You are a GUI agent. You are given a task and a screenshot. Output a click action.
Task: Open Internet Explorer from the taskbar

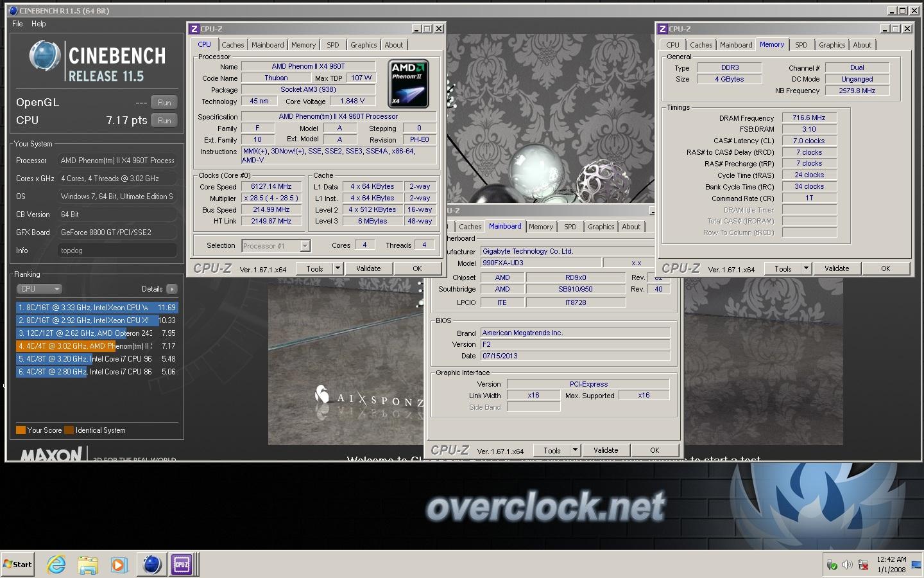(56, 565)
